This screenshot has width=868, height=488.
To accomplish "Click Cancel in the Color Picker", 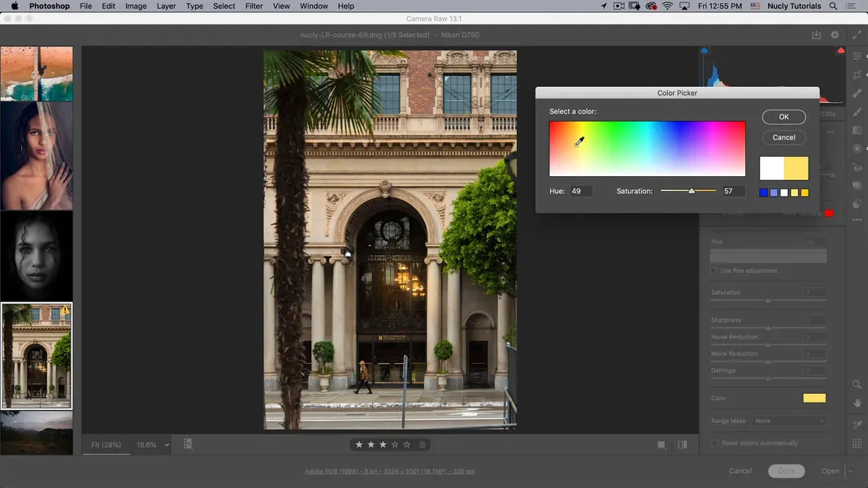I will coord(783,137).
